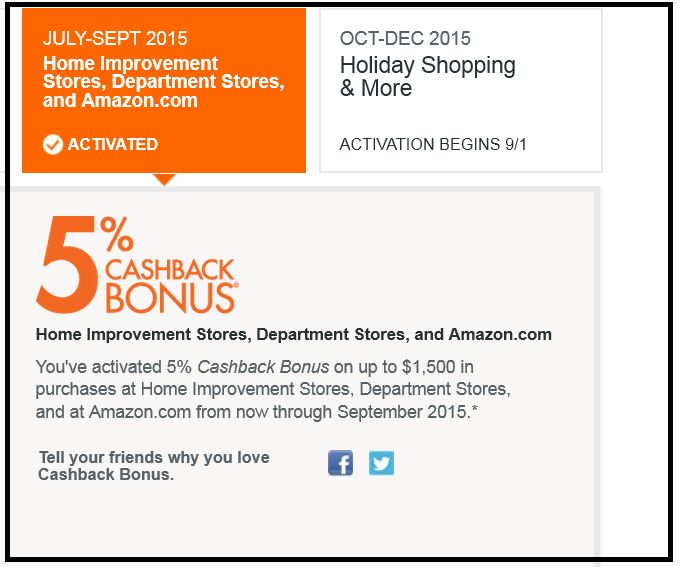Click the Holiday Shopping & More title
This screenshot has width=680, height=567.
(427, 76)
